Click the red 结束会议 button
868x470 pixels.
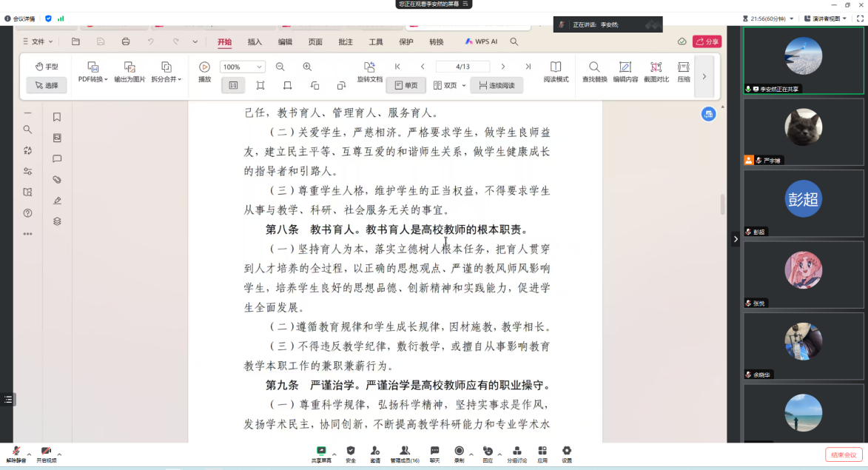[x=844, y=454]
